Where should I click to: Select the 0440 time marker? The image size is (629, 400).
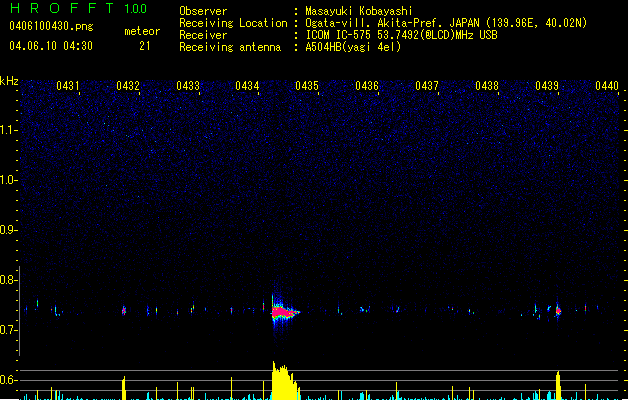606,87
